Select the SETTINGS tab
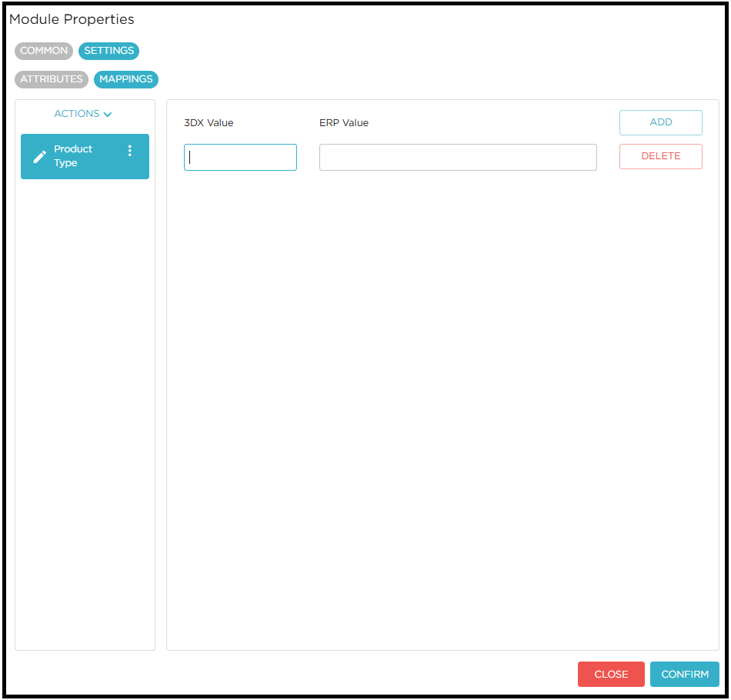This screenshot has width=731, height=700. 108,51
